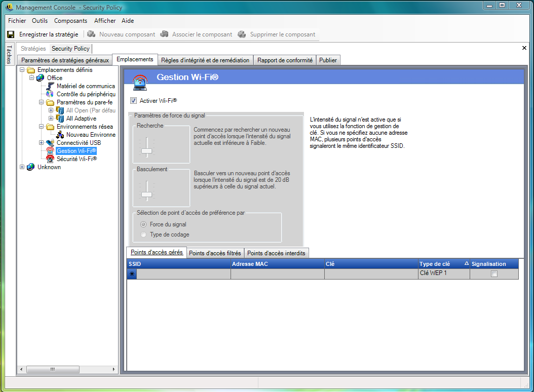Click the Sécurité Wi-Fi tree icon

(50, 159)
